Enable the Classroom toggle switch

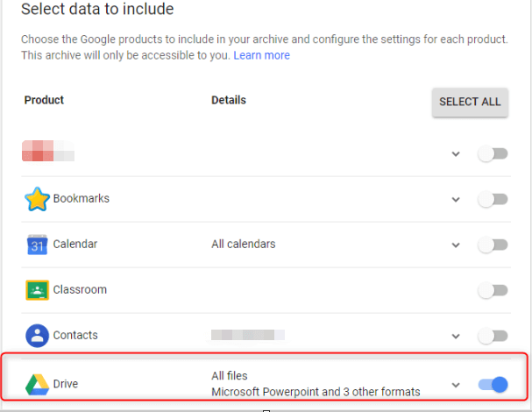point(493,290)
